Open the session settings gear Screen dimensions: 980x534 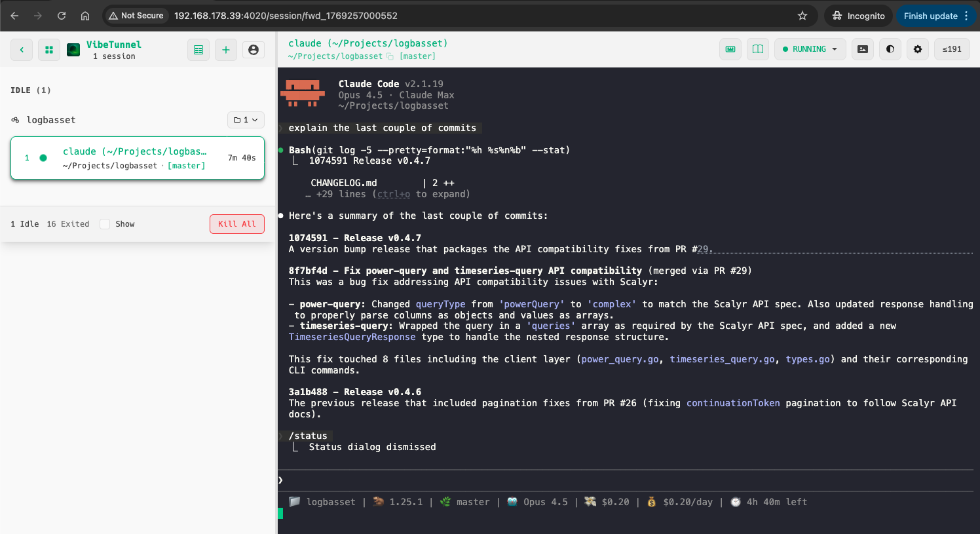(x=917, y=49)
